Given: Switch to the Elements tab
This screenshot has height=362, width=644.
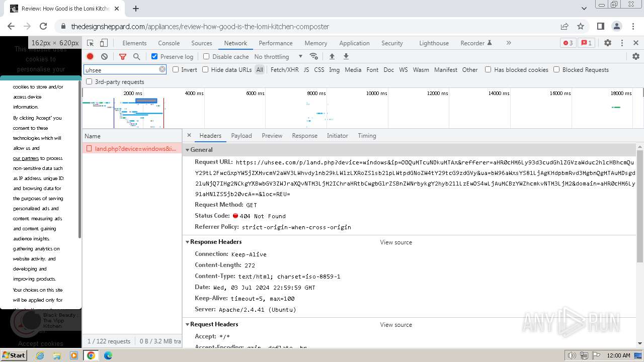Looking at the screenshot, I should 134,43.
